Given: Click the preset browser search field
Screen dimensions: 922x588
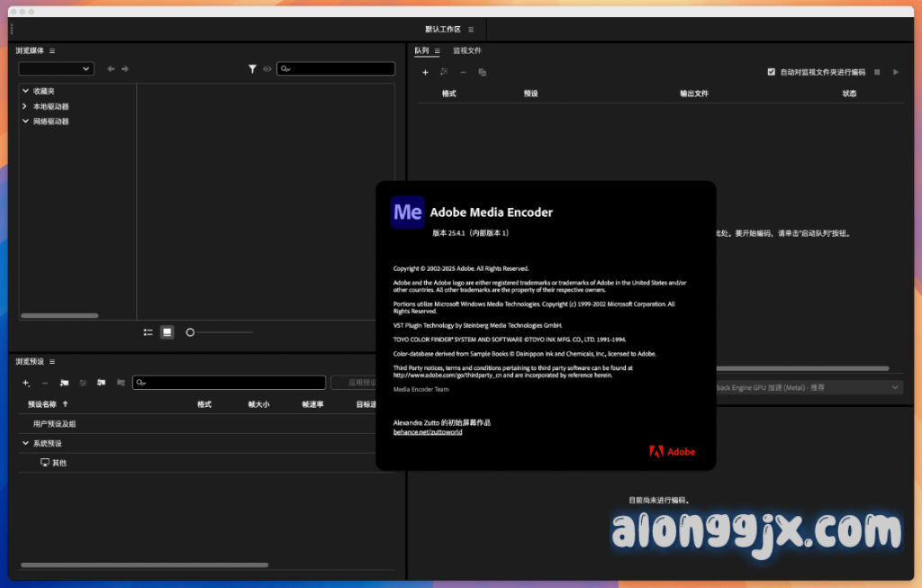Looking at the screenshot, I should click(230, 383).
